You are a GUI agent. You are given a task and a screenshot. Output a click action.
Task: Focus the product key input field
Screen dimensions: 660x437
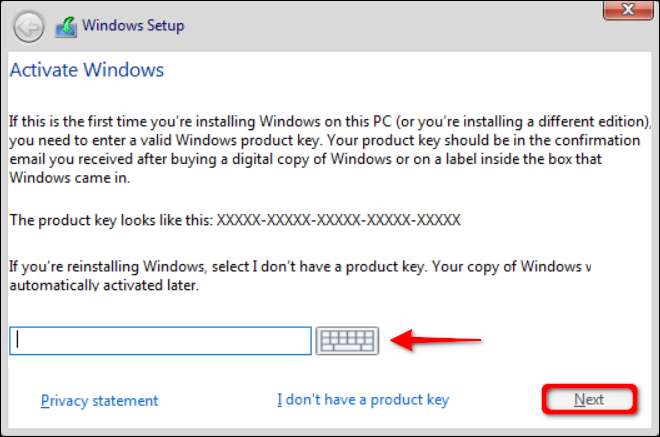click(161, 341)
